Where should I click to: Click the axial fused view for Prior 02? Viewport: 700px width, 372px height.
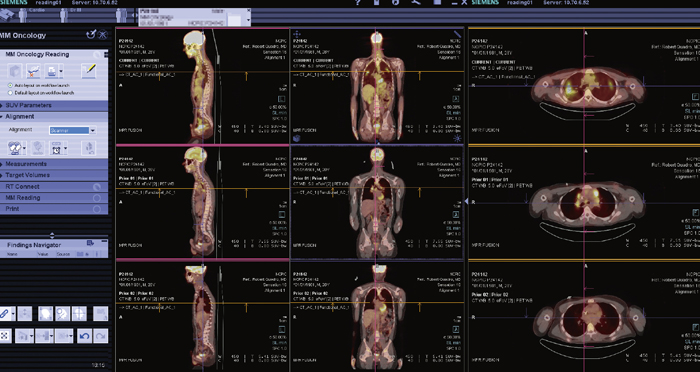point(584,316)
